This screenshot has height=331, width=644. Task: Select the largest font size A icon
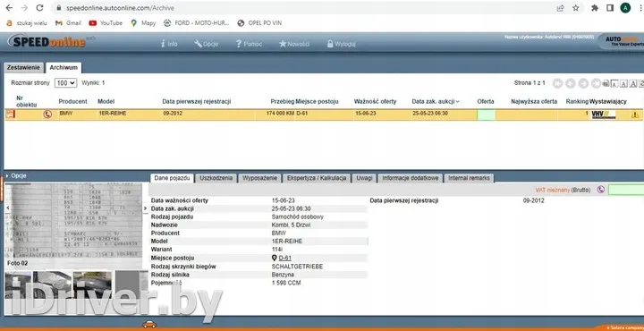point(633,84)
